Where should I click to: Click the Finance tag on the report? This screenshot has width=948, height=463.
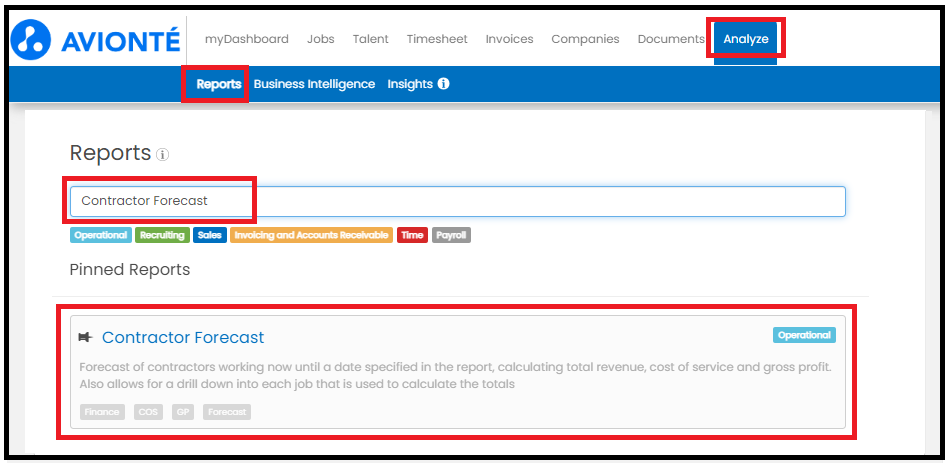102,412
